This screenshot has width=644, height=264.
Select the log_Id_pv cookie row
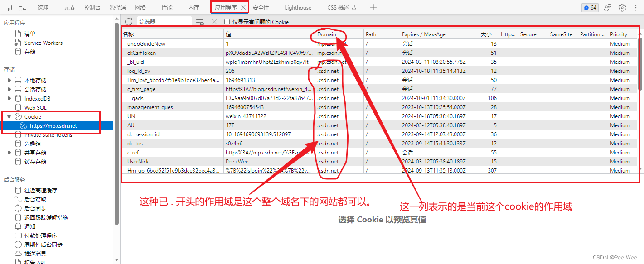[379, 71]
